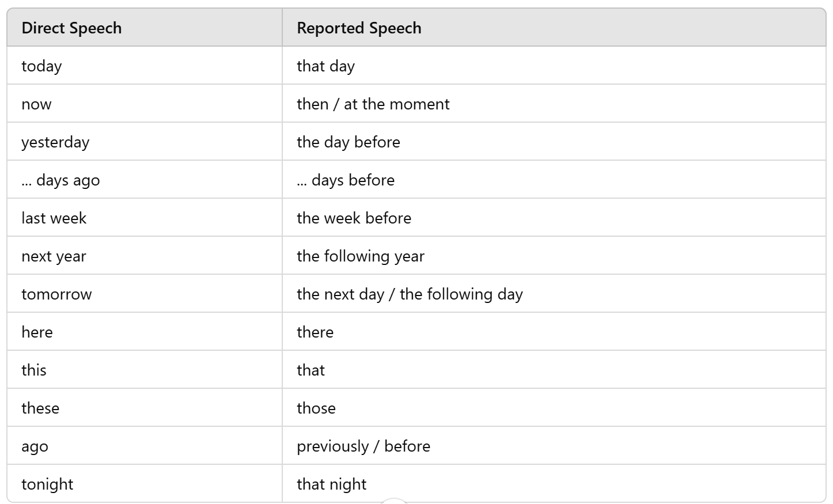Select the "today" cell
Screen dimensions: 833x504
click(41, 66)
